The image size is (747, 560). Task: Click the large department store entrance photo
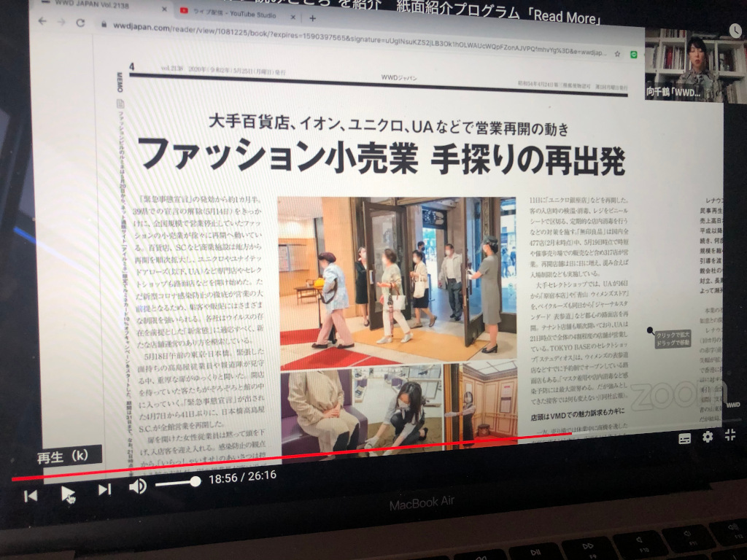(x=398, y=284)
